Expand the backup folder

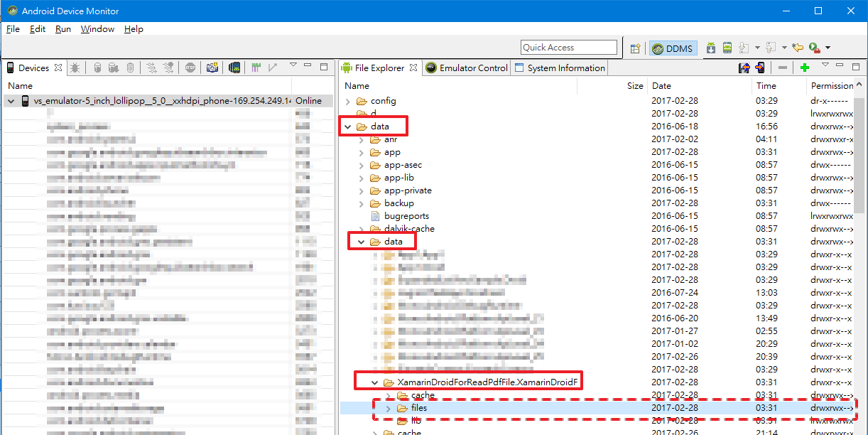point(362,203)
